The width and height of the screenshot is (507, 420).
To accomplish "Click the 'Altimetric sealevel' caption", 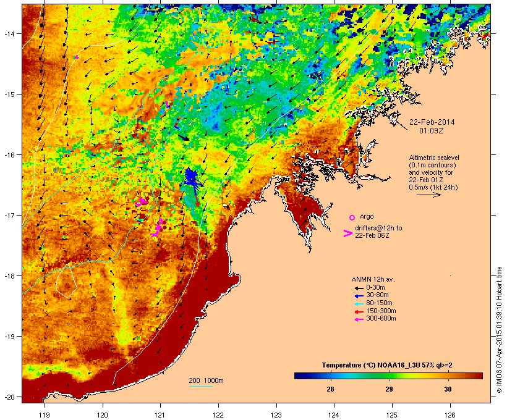I will 434,157.
